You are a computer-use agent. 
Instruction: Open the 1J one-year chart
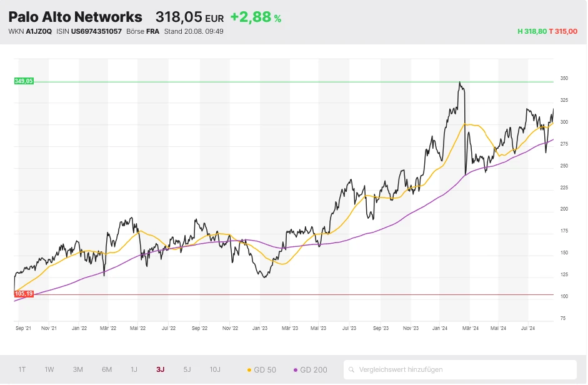click(x=133, y=370)
